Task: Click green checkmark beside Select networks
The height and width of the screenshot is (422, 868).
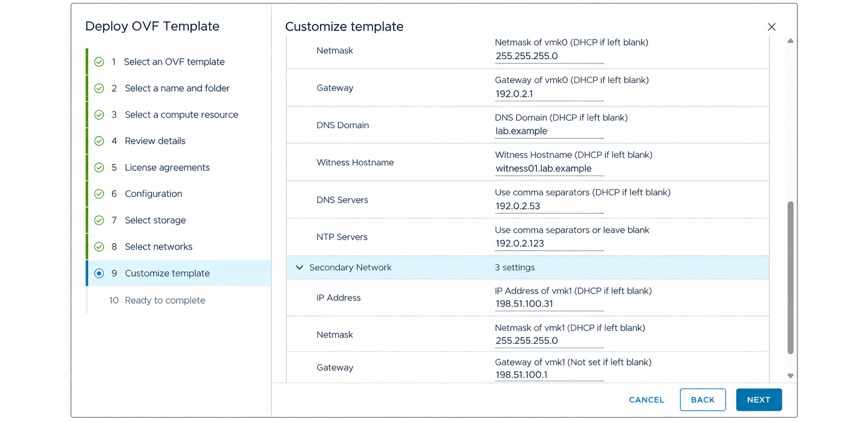Action: 99,247
